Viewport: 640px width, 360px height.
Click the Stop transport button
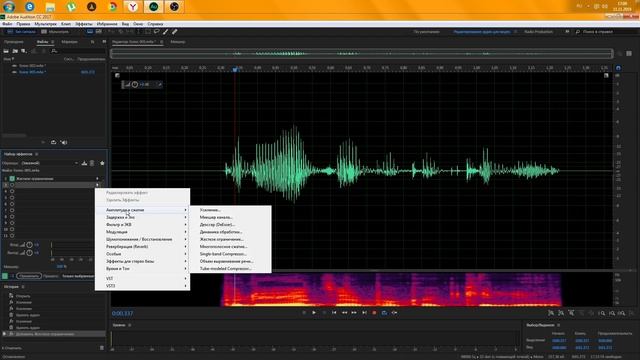304,313
